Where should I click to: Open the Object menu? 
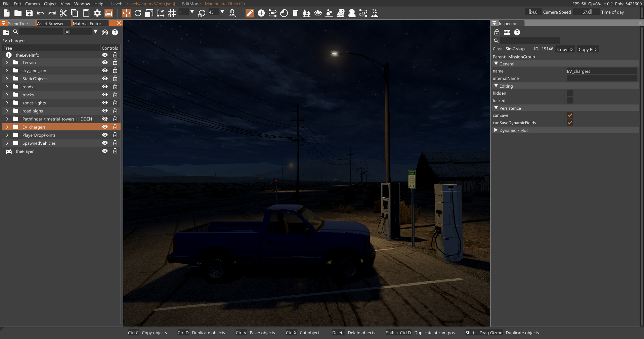pos(50,4)
